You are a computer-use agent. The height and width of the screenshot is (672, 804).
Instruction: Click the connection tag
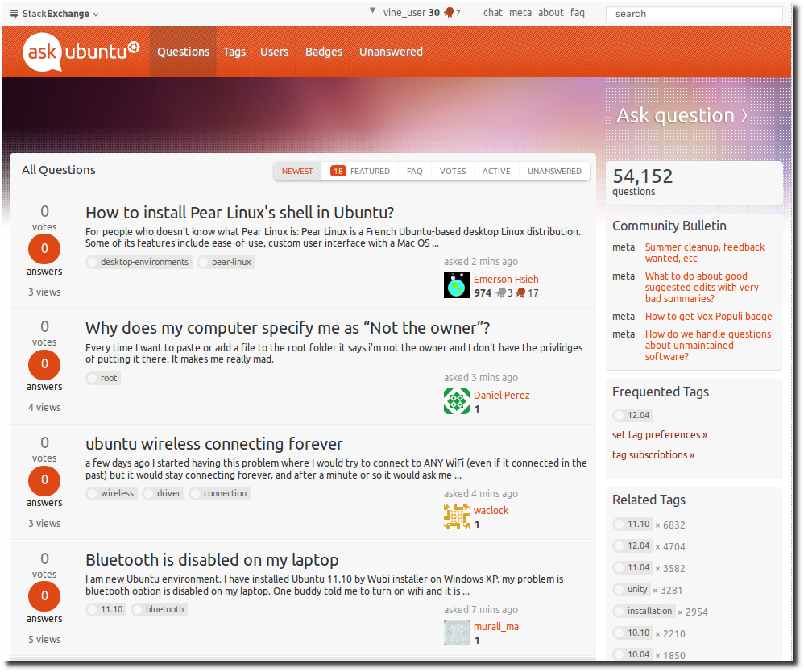(219, 493)
